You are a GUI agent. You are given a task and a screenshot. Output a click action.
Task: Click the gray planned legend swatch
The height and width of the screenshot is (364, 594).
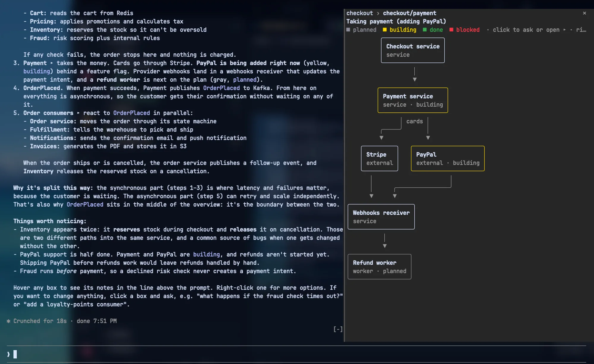(348, 30)
